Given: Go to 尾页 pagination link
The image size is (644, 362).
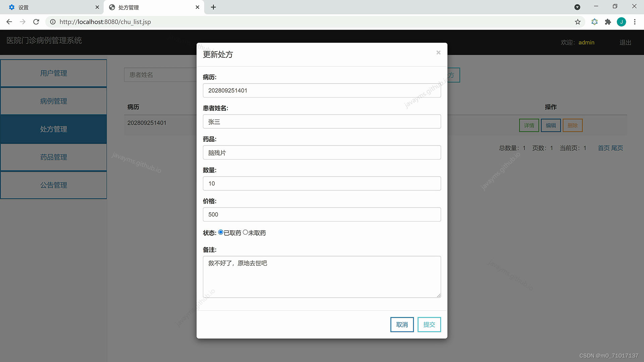Looking at the screenshot, I should (x=617, y=148).
